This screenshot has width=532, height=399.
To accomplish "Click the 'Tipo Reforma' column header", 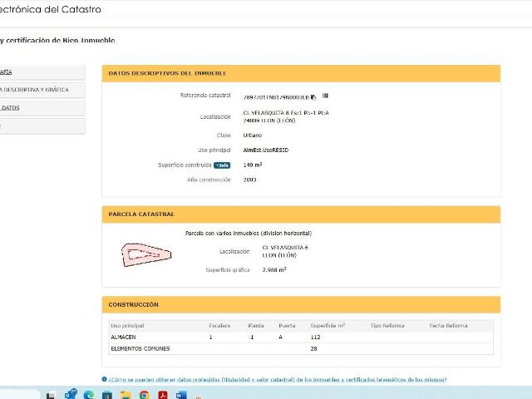I will coord(387,326).
